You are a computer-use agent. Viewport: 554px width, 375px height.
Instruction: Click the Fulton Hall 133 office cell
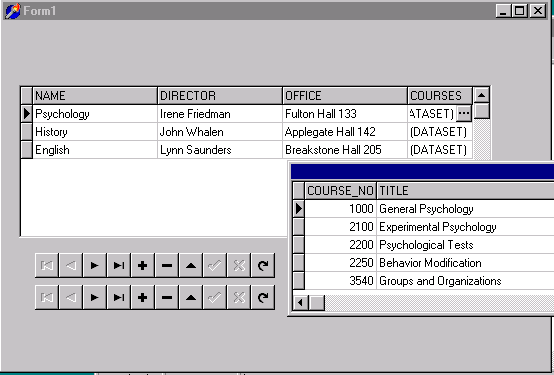(x=345, y=114)
